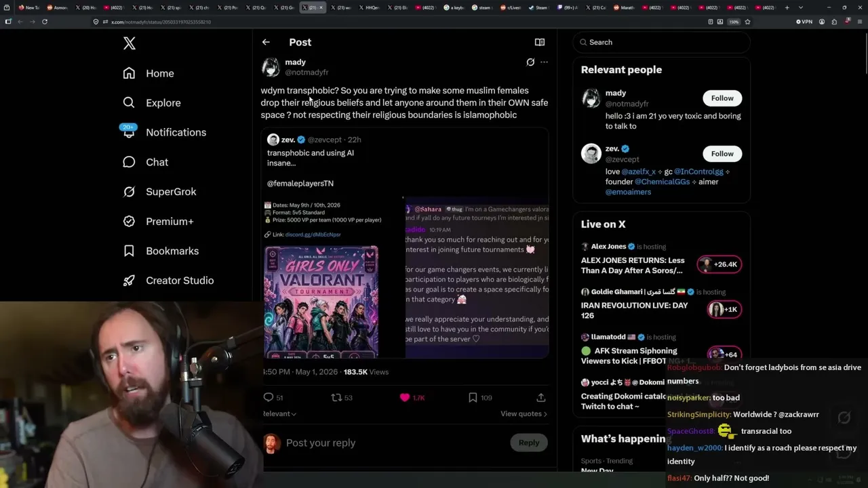This screenshot has width=868, height=488.
Task: Open Premium+ from the sidebar
Action: (x=158, y=221)
